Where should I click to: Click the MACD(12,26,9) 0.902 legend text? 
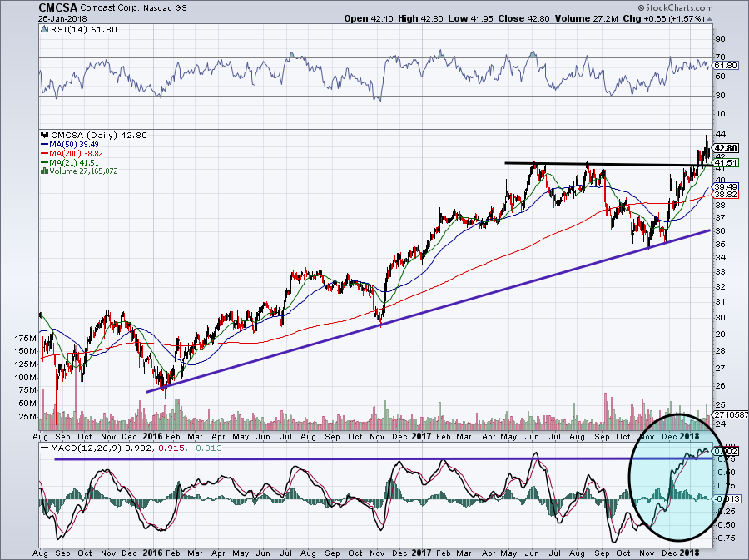102,448
